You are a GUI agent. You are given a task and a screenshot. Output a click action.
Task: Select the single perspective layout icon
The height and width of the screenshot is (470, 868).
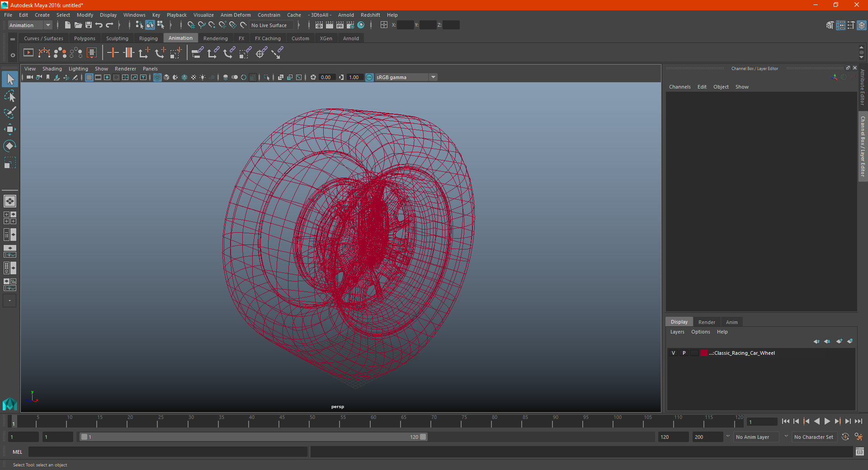coord(10,201)
